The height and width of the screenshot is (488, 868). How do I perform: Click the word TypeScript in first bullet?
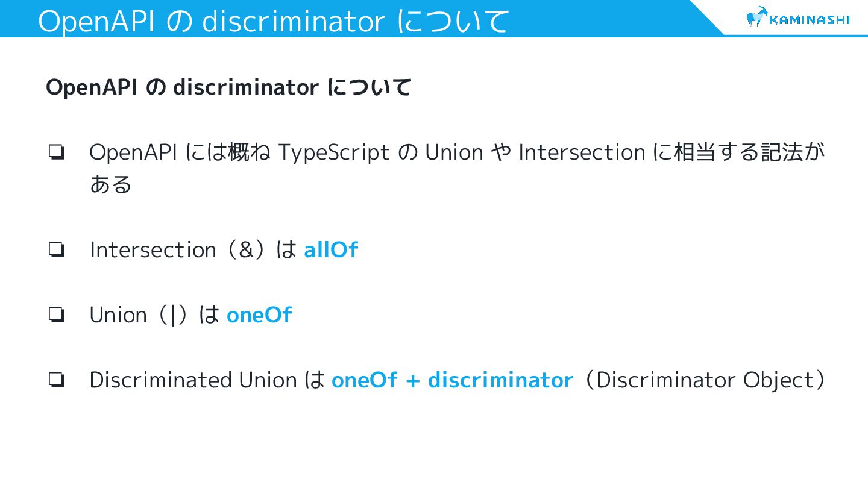point(333,152)
